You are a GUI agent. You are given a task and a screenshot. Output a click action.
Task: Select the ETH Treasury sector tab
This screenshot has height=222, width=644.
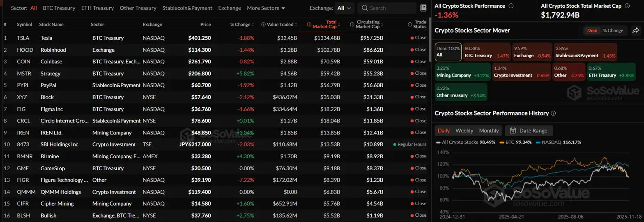point(97,8)
